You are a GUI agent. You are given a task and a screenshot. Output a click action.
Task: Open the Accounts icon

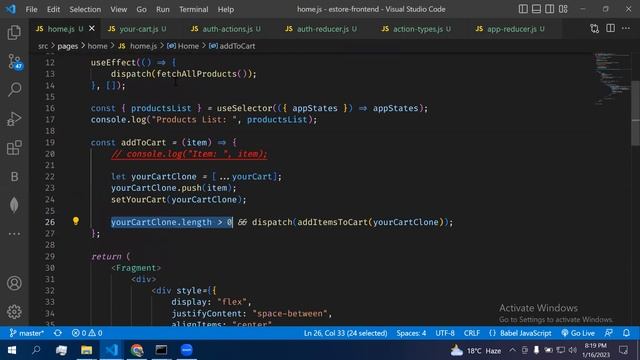pyautogui.click(x=14, y=283)
